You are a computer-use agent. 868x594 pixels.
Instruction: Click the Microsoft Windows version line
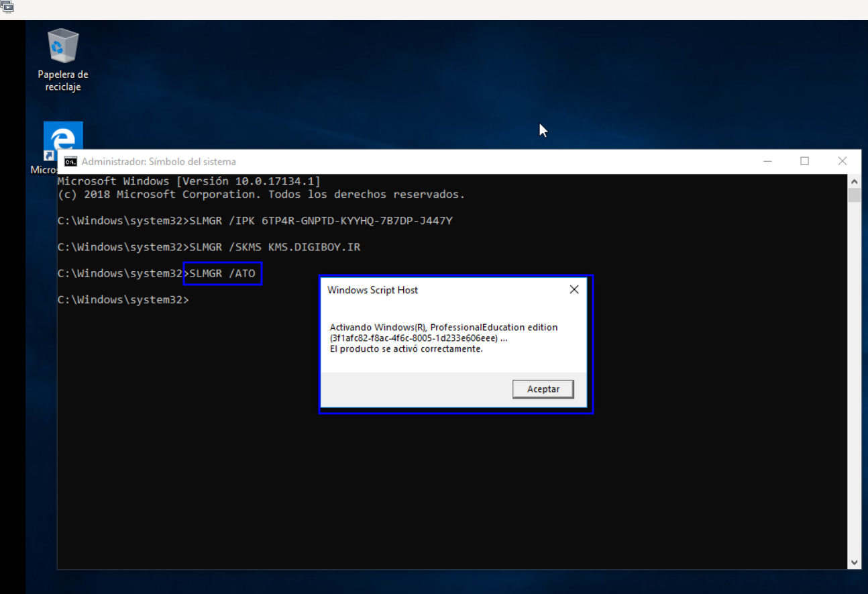click(189, 181)
